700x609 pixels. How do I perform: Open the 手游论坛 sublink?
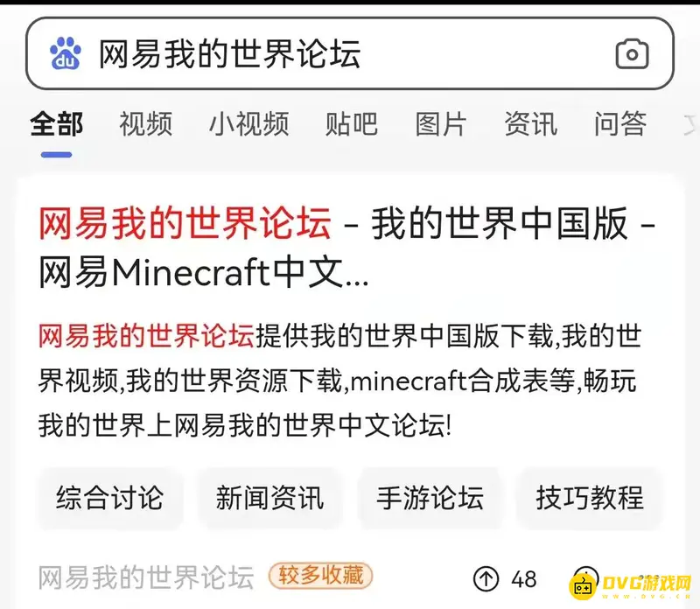(430, 498)
